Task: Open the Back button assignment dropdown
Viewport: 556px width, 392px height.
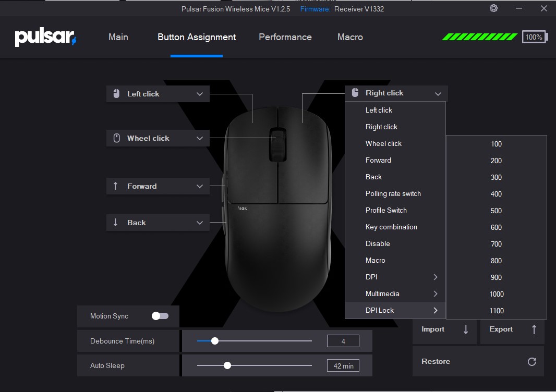Action: point(199,223)
